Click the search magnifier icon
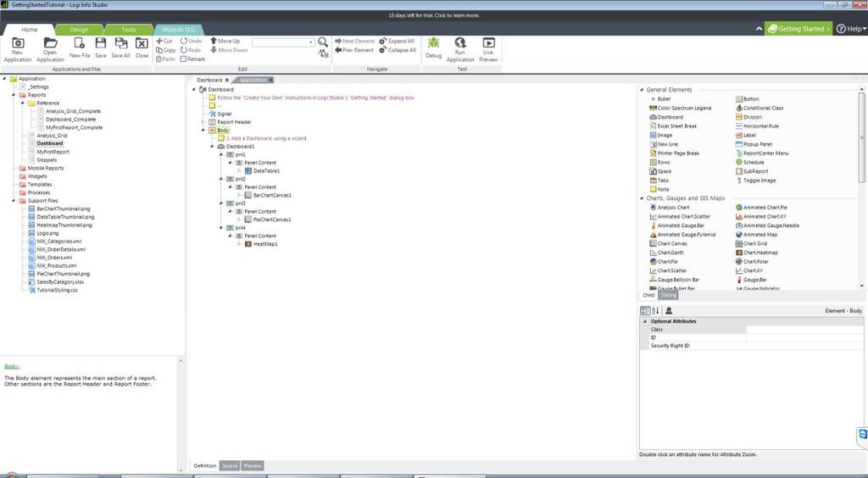 coord(323,42)
